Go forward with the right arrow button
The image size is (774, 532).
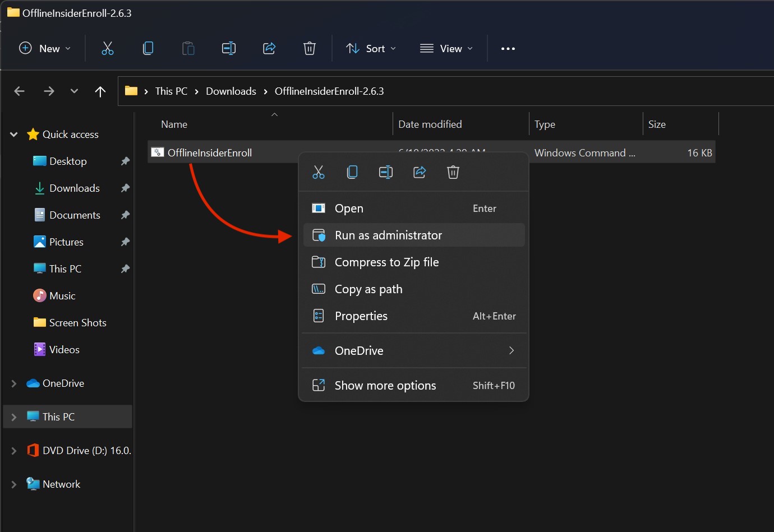click(x=49, y=91)
